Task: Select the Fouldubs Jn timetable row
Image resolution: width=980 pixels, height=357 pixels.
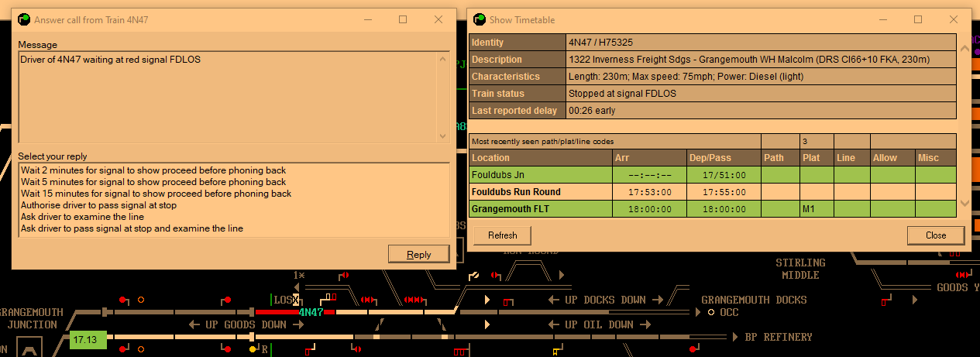Action: [713, 175]
